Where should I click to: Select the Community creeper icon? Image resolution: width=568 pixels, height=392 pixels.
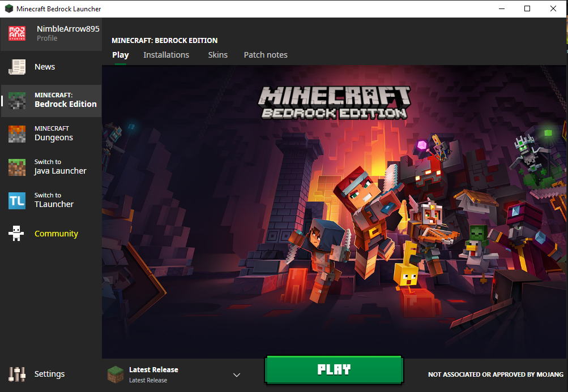click(16, 232)
